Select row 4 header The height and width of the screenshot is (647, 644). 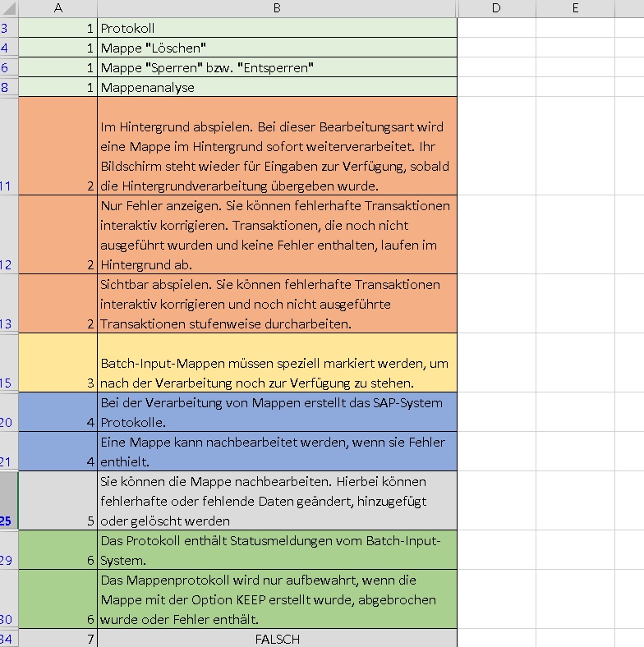pos(9,48)
